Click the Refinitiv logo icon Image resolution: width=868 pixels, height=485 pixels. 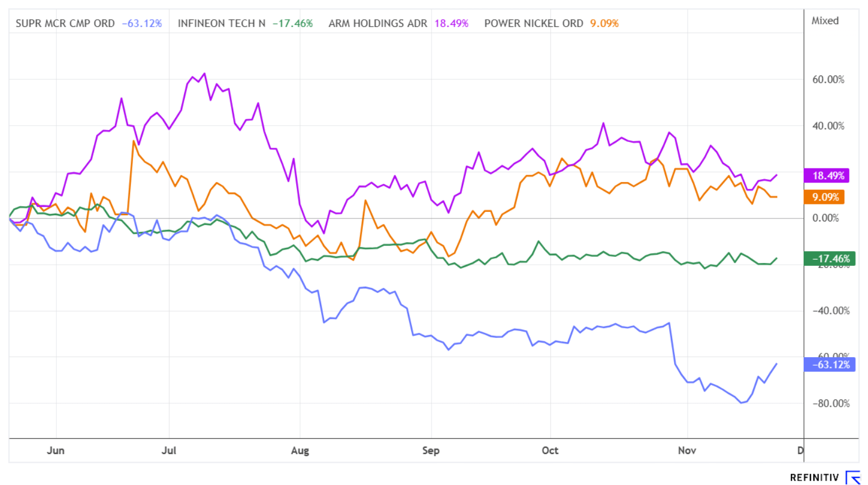[853, 478]
